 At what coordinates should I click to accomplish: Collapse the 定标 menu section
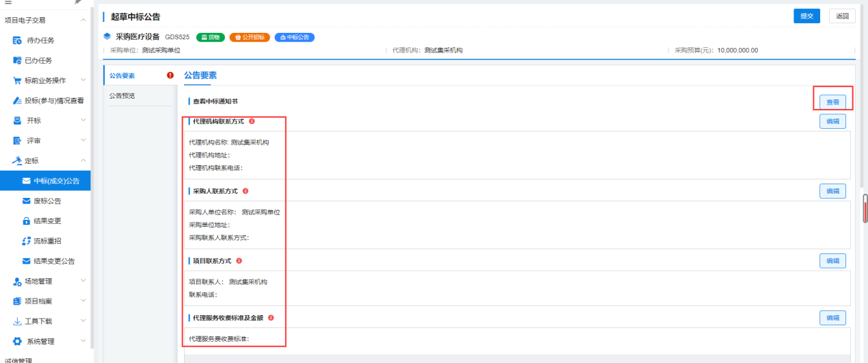tap(83, 161)
